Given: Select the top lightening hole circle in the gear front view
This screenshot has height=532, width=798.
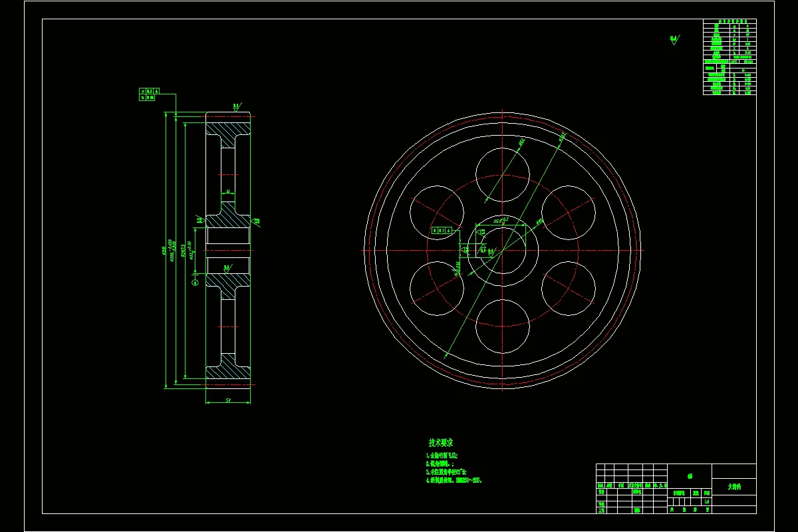Looking at the screenshot, I should tap(503, 175).
